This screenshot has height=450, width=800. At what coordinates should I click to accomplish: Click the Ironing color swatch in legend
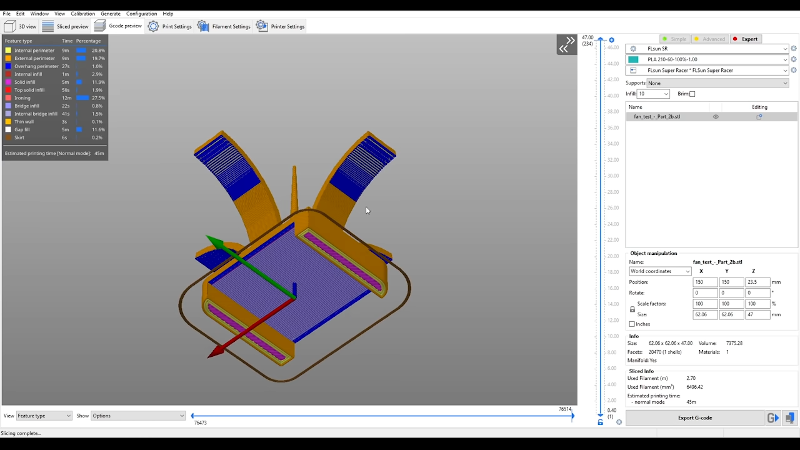tap(9, 97)
